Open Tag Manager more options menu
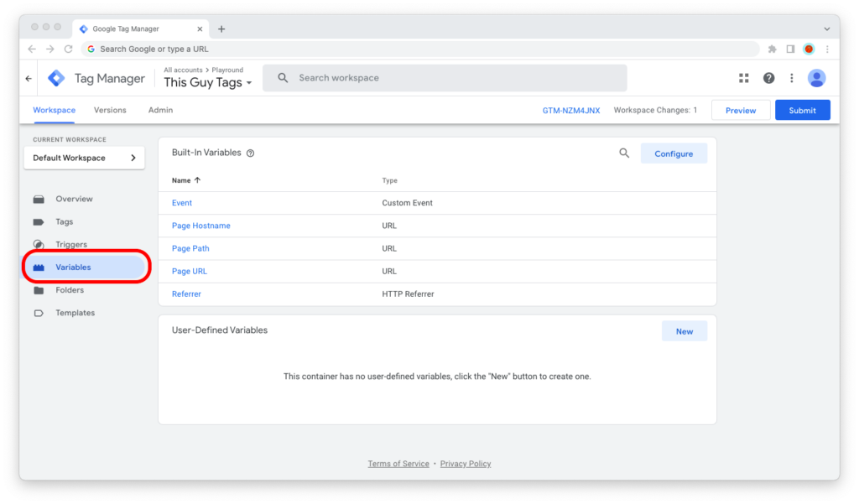This screenshot has height=504, width=859. click(792, 78)
